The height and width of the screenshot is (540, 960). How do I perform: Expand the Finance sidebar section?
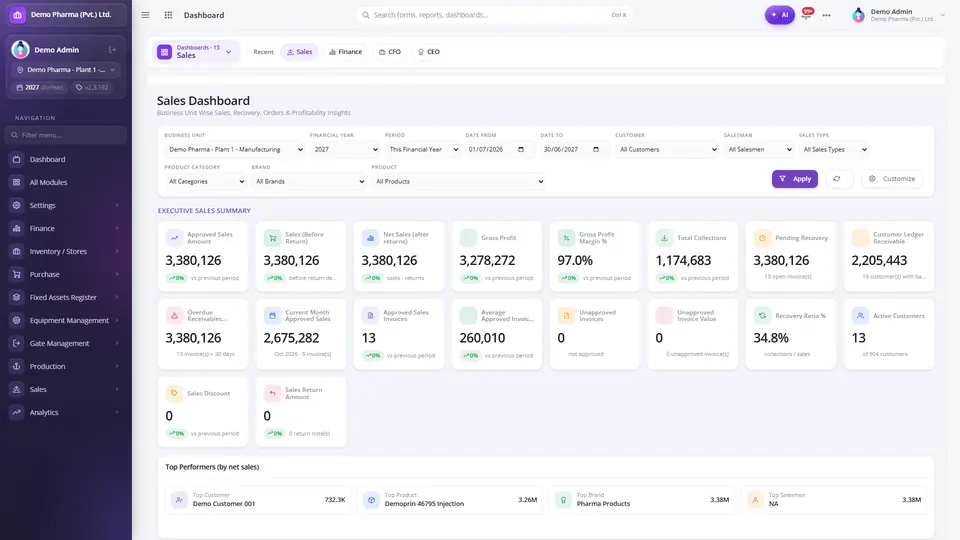[66, 228]
